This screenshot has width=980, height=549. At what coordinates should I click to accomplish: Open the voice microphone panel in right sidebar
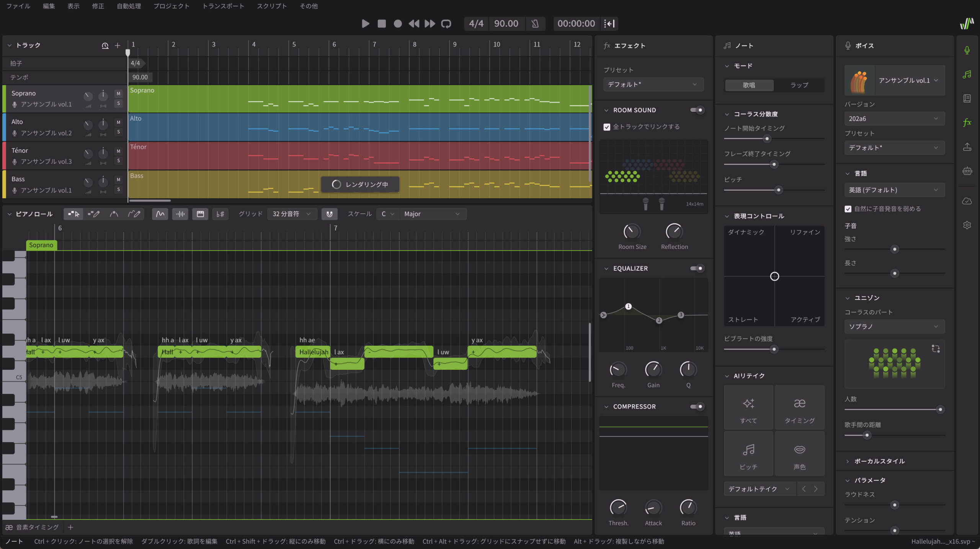tap(967, 49)
